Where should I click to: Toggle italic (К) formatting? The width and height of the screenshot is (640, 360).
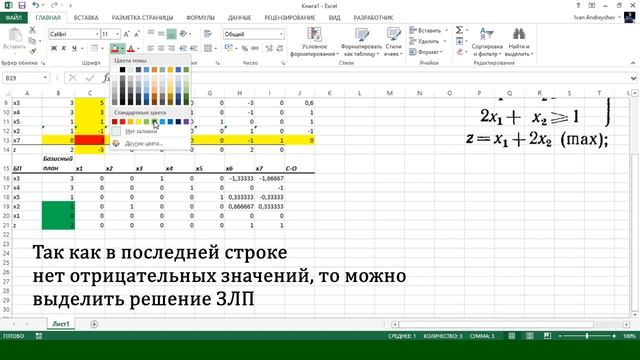click(64, 49)
